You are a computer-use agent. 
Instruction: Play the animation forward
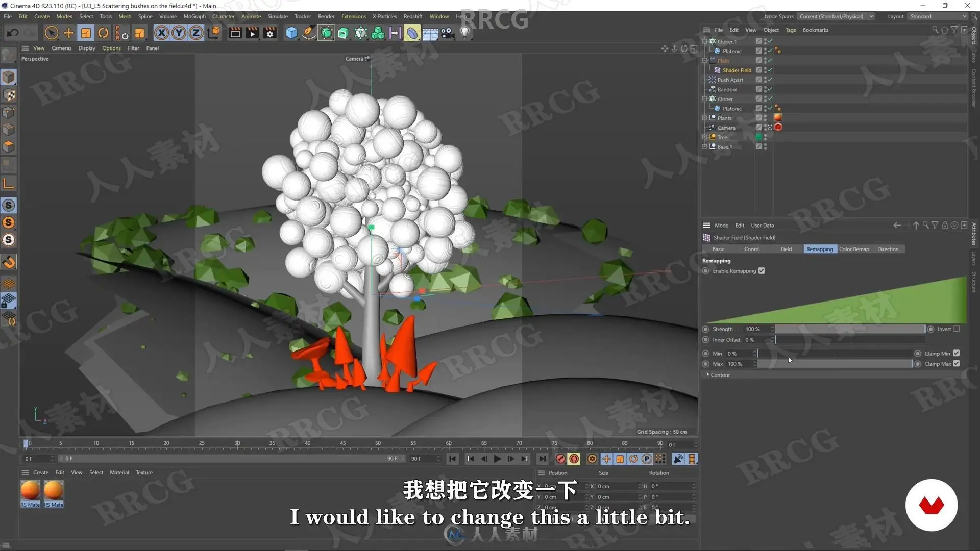point(497,459)
